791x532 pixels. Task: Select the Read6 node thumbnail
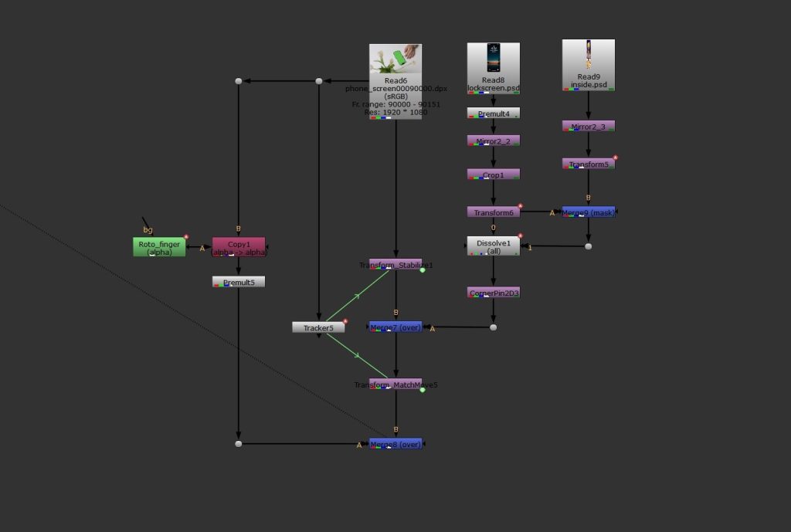395,59
